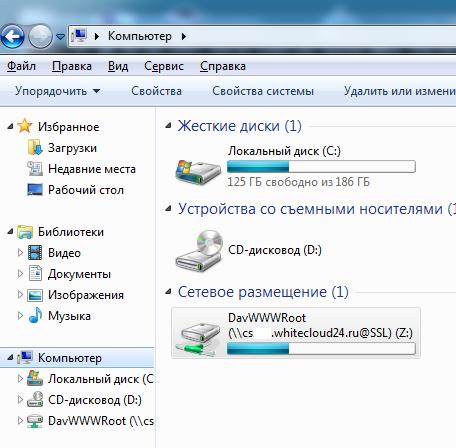The width and height of the screenshot is (456, 448).
Task: Open the Сервис menu
Action: (164, 66)
